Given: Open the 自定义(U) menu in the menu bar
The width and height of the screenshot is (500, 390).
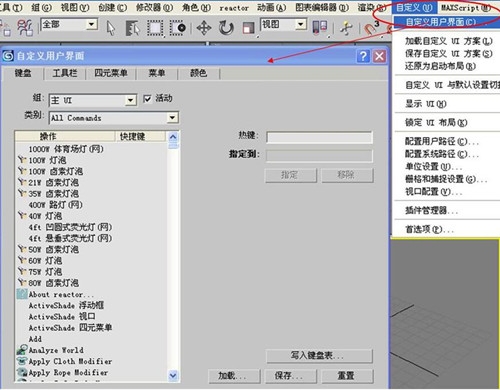Looking at the screenshot, I should point(414,7).
